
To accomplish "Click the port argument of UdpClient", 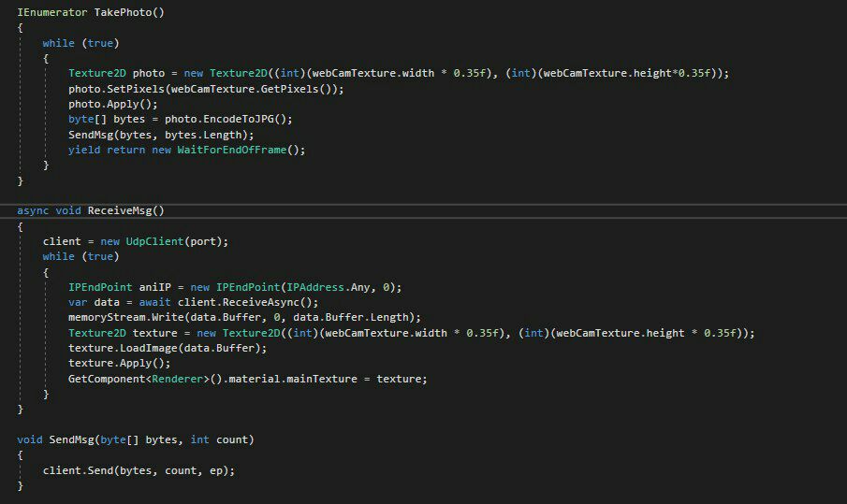I will (x=203, y=241).
